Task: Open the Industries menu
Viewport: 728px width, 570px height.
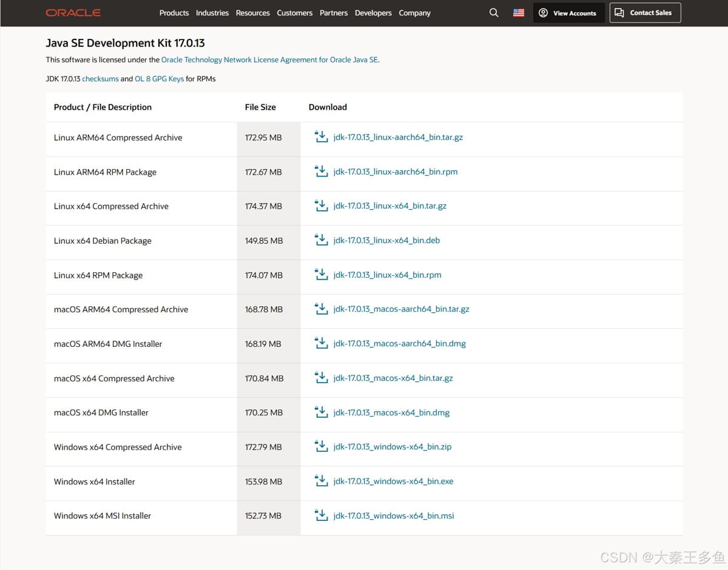Action: pyautogui.click(x=212, y=13)
